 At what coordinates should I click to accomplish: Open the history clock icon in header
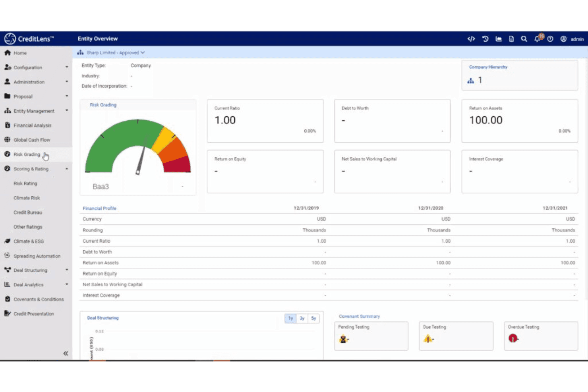click(x=485, y=39)
